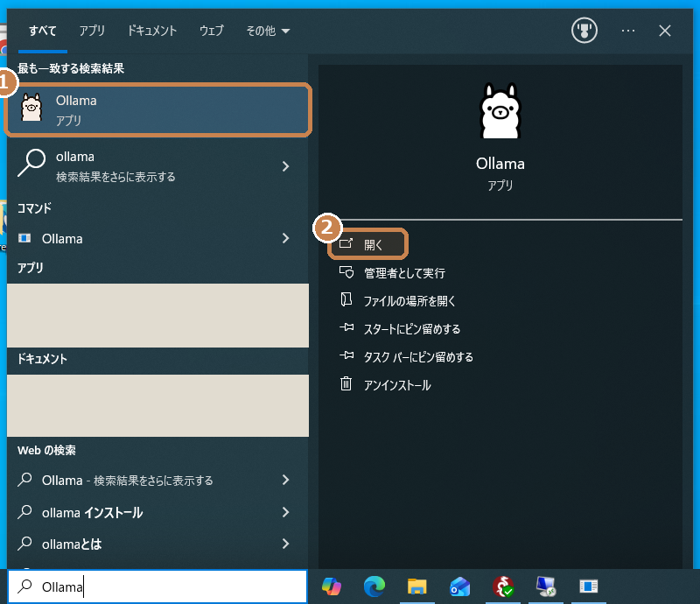Pin Ollama to taskbar (タスク バーにピン留めする)
Viewport: 700px width, 604px height.
click(x=418, y=357)
